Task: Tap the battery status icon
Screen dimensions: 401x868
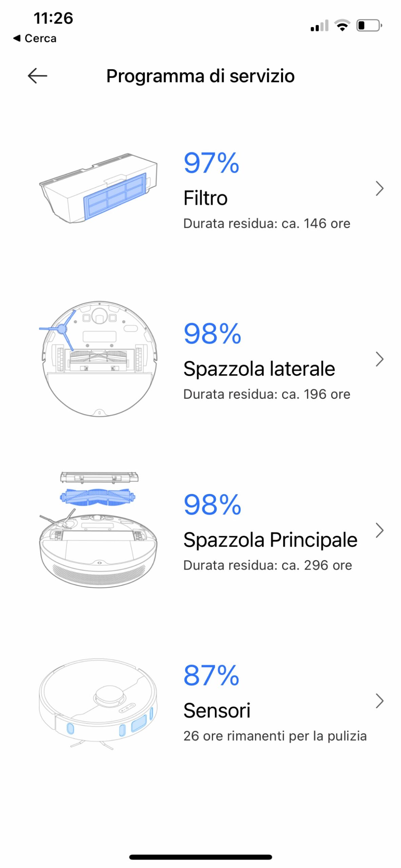Action: click(x=369, y=25)
